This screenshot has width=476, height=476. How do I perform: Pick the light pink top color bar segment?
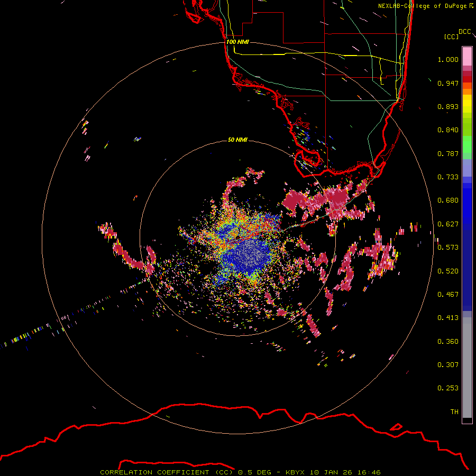[x=467, y=56]
